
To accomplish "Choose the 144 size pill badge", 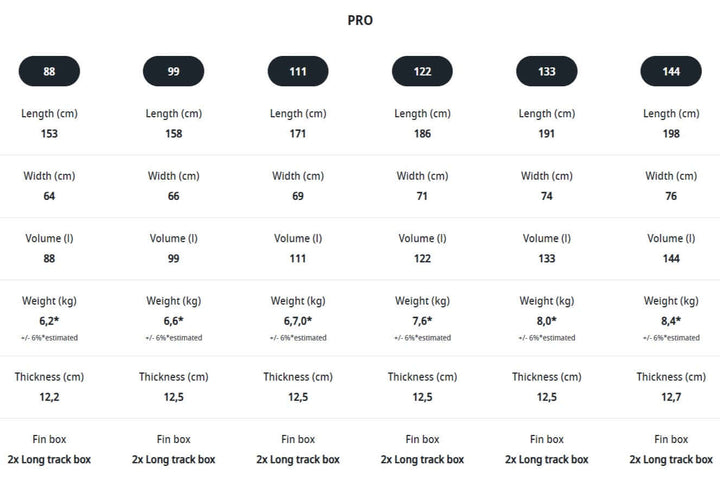I will (671, 71).
